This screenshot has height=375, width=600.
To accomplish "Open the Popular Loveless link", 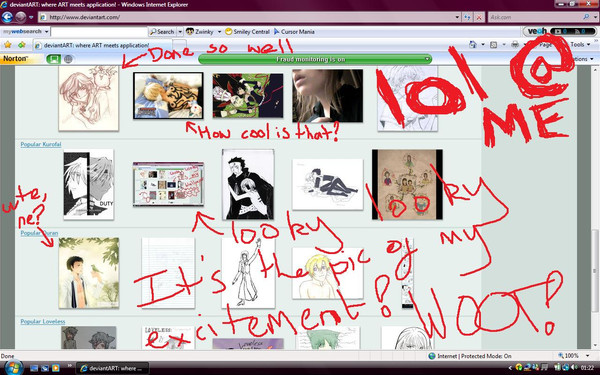I will (43, 321).
